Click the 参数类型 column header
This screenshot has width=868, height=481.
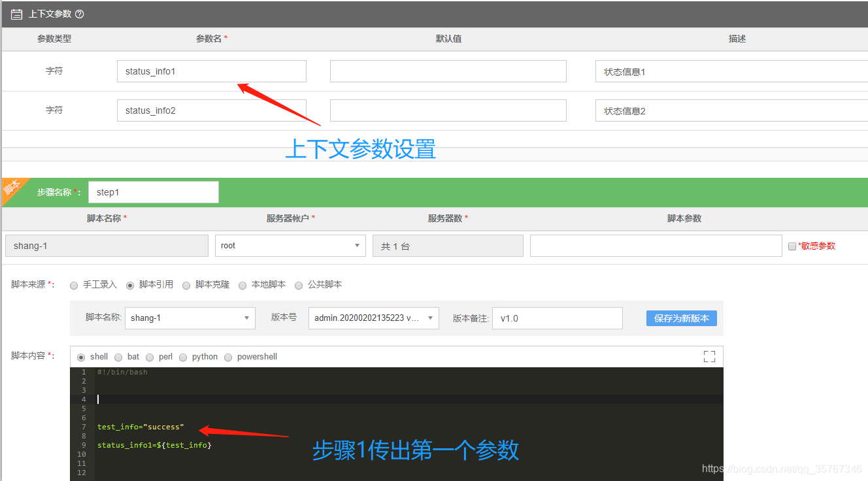(54, 39)
